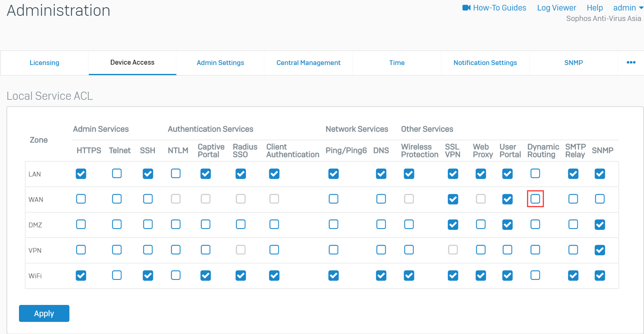Enable Ping/Ping6 for the DMZ zone
This screenshot has height=334, width=644.
pos(333,225)
